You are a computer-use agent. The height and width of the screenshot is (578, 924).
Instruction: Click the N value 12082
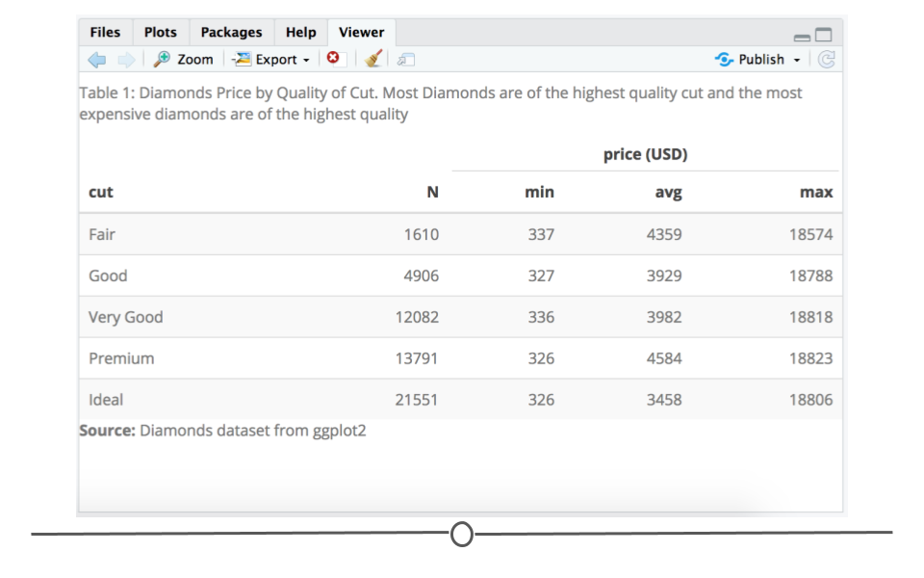click(x=417, y=317)
